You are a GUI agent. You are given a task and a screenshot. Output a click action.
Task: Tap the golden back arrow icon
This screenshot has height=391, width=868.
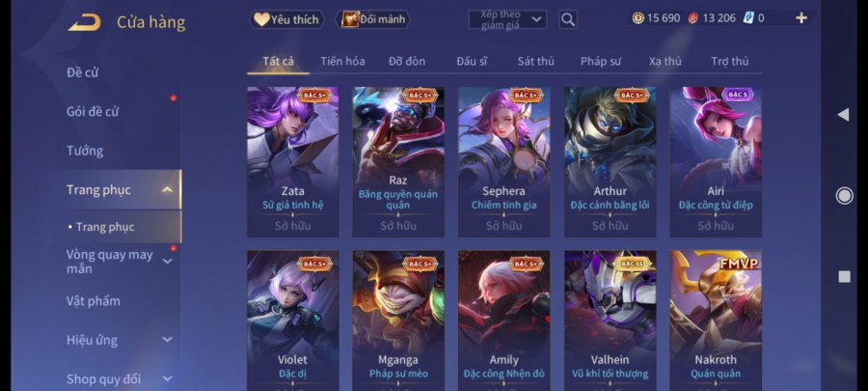[x=84, y=22]
